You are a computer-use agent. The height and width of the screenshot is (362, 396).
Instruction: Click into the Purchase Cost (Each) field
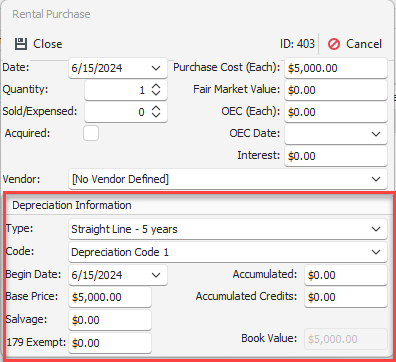336,68
